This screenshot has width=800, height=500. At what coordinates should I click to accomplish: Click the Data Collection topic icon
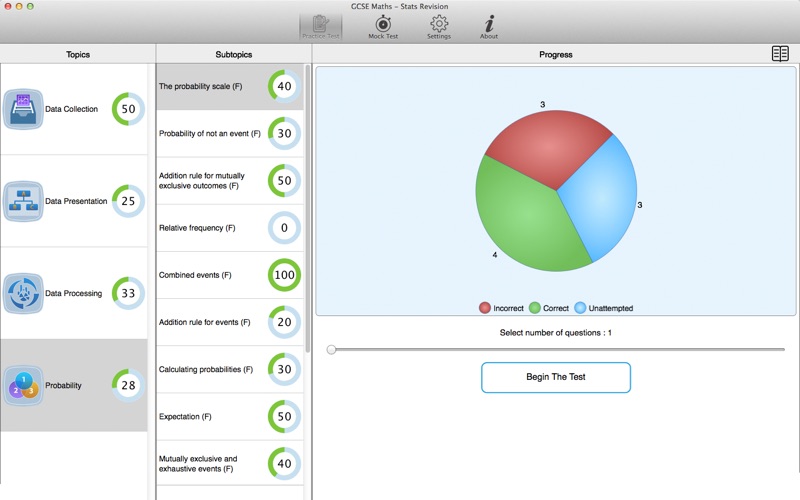[23, 109]
